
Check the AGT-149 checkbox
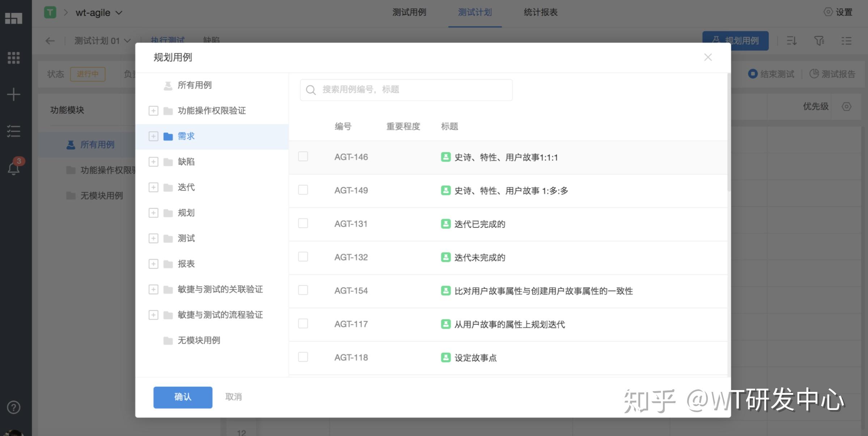303,190
